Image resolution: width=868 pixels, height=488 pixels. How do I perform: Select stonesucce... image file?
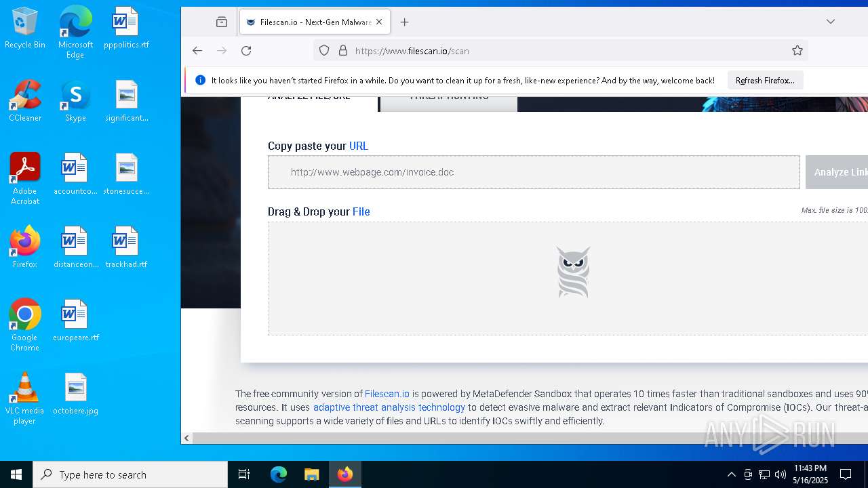[126, 175]
